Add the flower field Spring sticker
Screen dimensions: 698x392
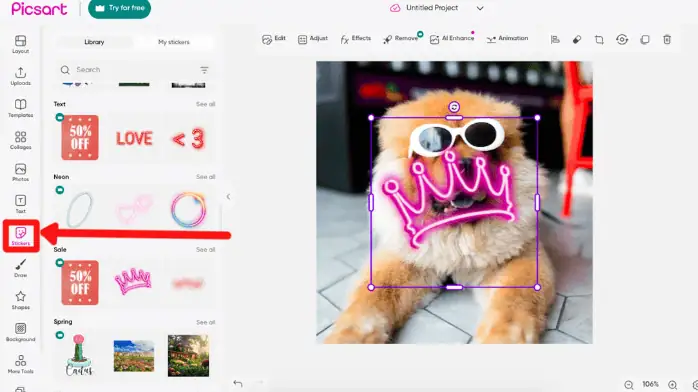pos(134,356)
